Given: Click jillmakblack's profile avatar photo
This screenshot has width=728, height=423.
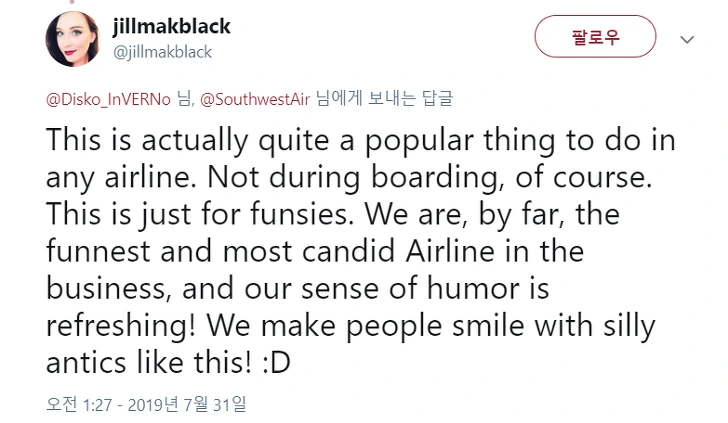Looking at the screenshot, I should (72, 40).
